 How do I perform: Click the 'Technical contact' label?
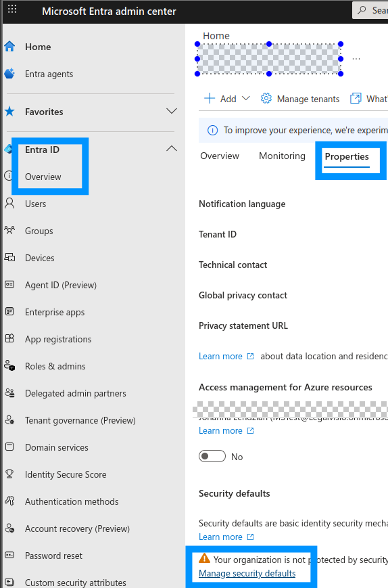pyautogui.click(x=233, y=265)
